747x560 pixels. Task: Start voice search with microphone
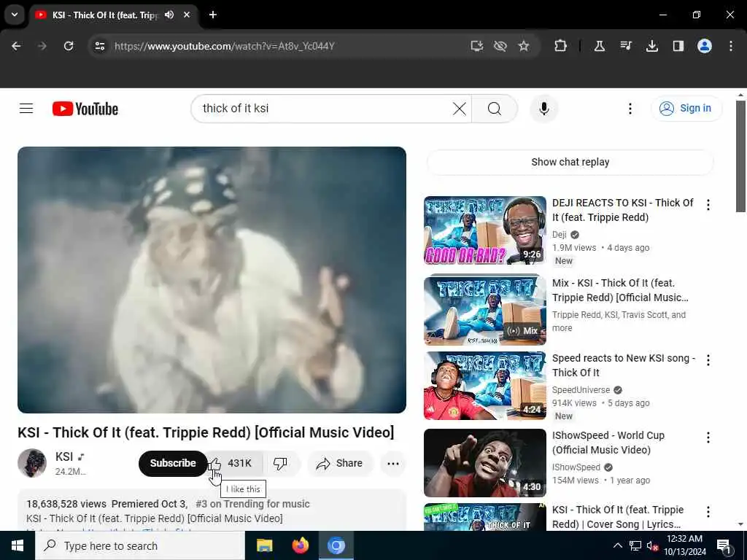pos(544,109)
